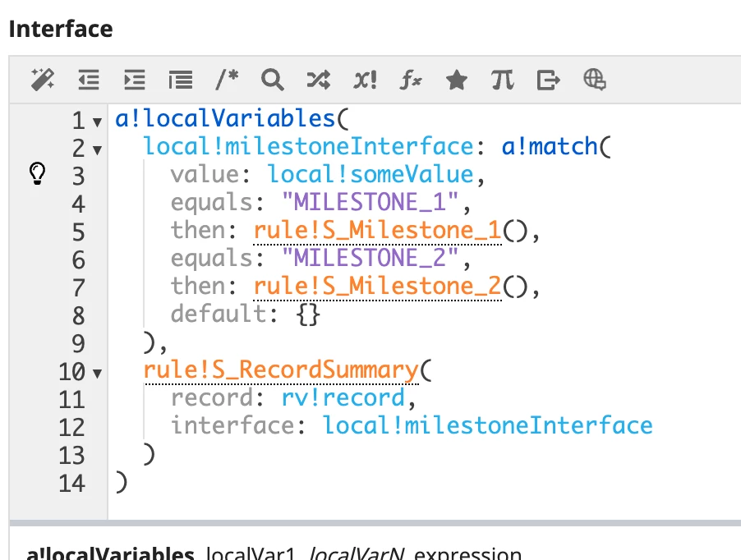The width and height of the screenshot is (741, 560).
Task: Collapse the S_RecordSummary block on line 10
Action: (x=98, y=374)
